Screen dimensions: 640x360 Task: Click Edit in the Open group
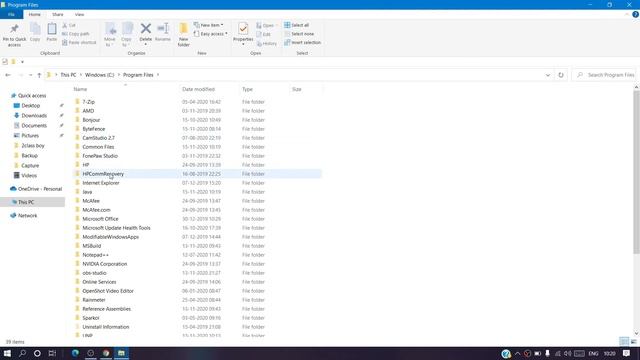pos(264,34)
